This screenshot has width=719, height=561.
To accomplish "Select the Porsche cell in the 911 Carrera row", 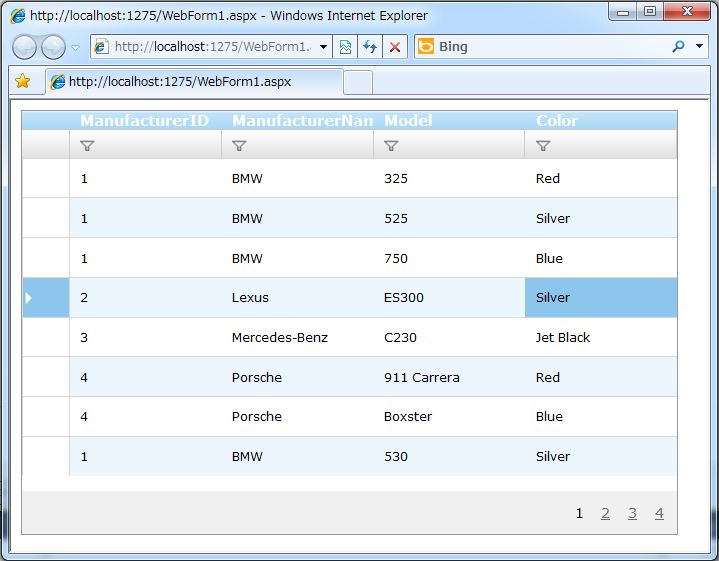I will (x=297, y=378).
